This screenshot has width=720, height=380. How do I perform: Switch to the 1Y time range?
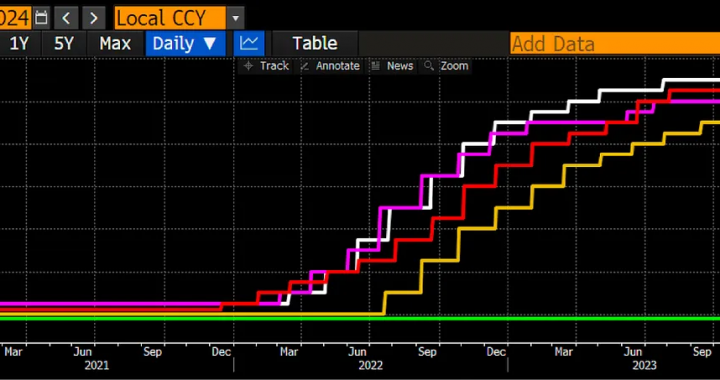click(19, 44)
